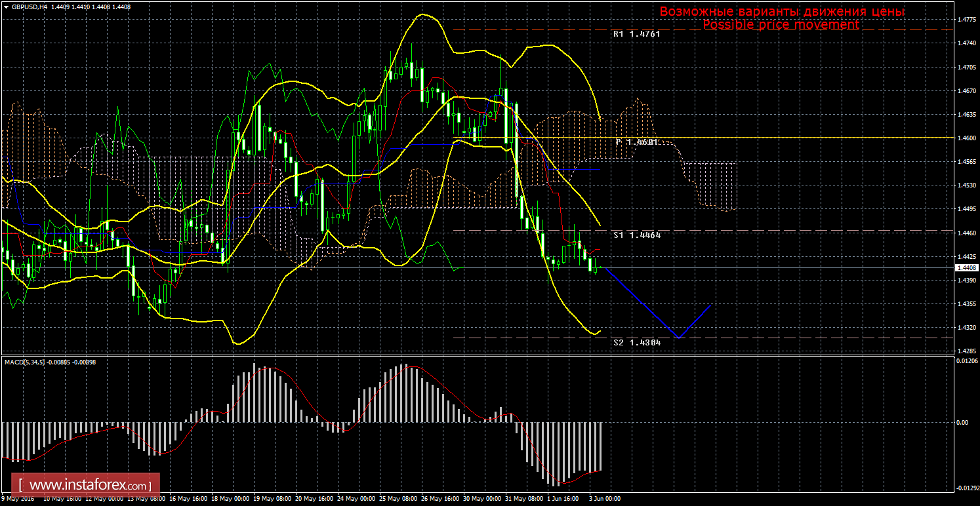
Task: Click the blue forecast line's lowest point
Action: point(678,338)
